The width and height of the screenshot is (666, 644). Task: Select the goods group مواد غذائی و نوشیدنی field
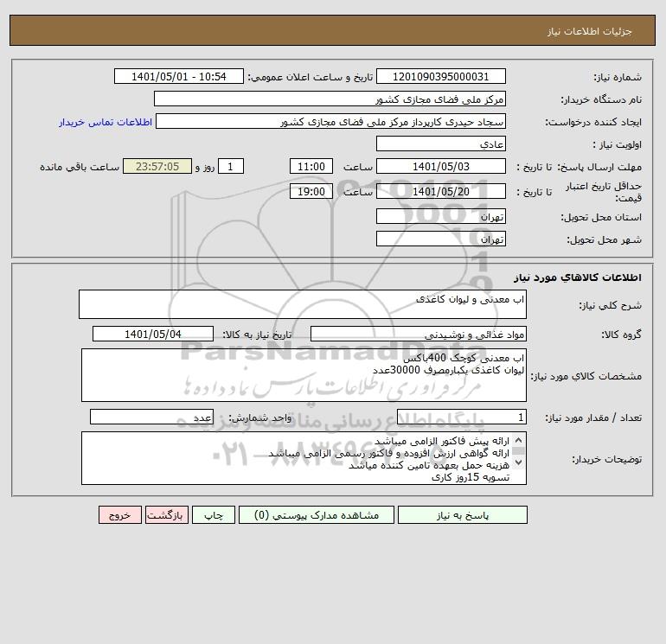pos(419,334)
